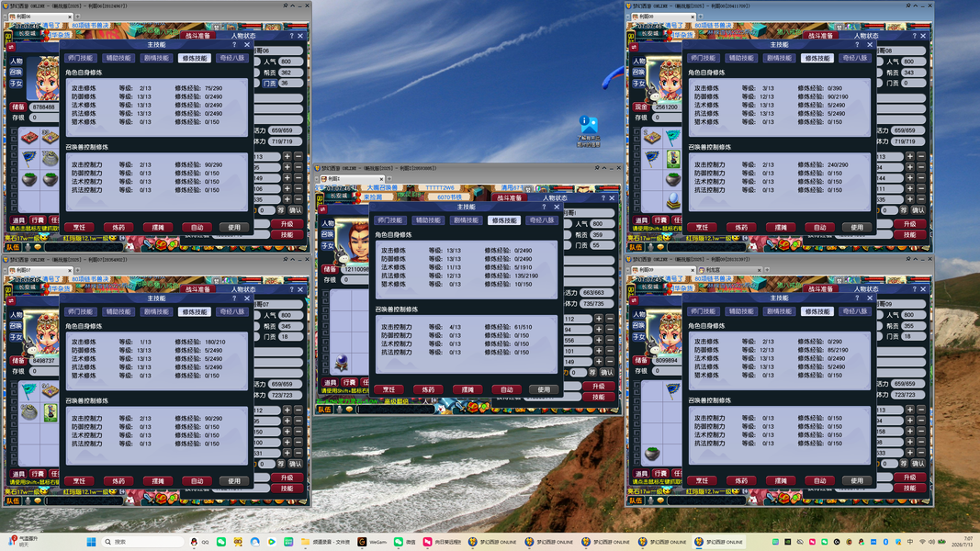Open the desktop shortcut icon on wallpaper
980x551 pixels.
588,131
